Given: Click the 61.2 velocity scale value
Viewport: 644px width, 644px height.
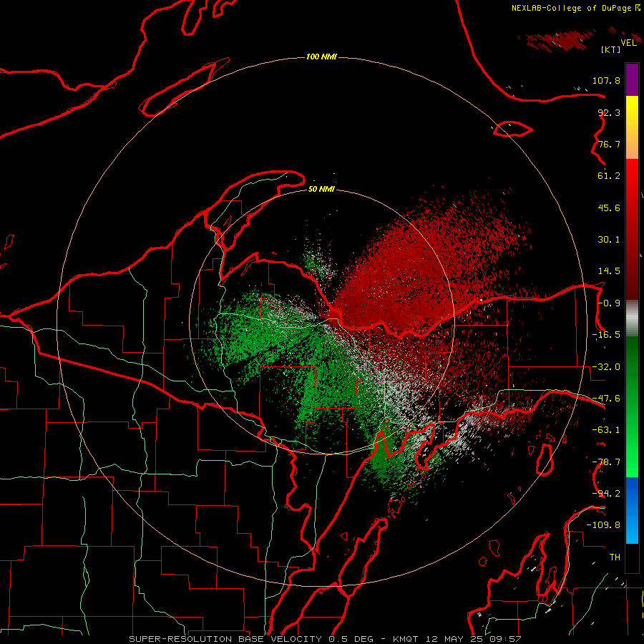Looking at the screenshot, I should pos(609,176).
